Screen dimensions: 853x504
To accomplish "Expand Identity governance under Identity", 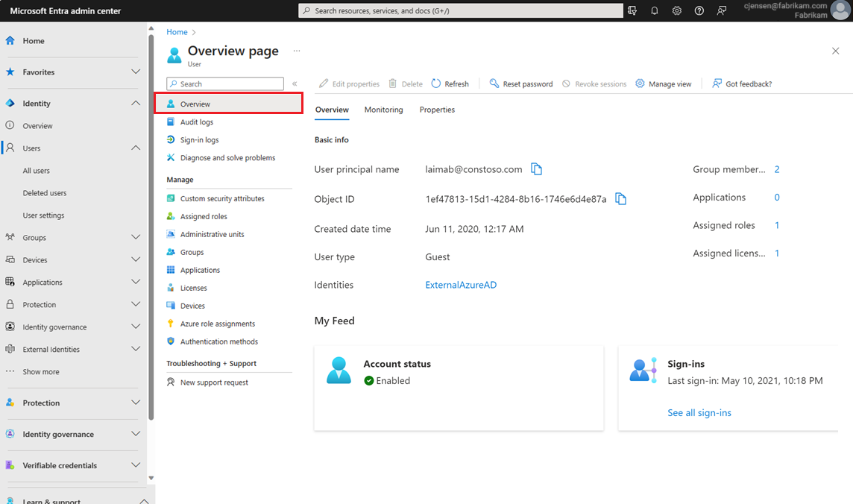I will point(136,327).
